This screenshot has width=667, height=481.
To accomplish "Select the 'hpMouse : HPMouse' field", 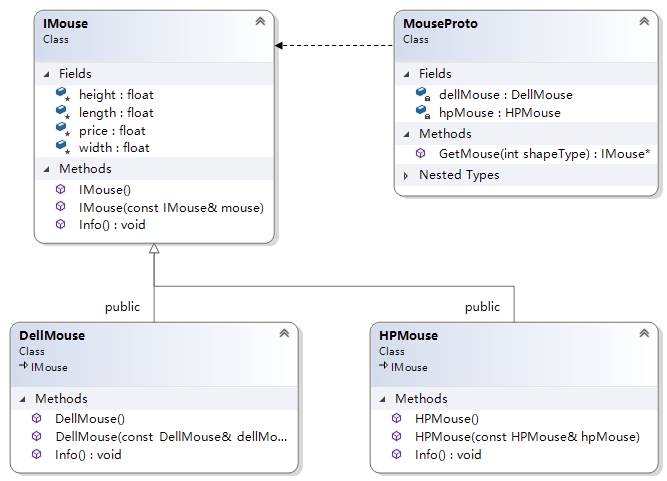I will point(500,113).
